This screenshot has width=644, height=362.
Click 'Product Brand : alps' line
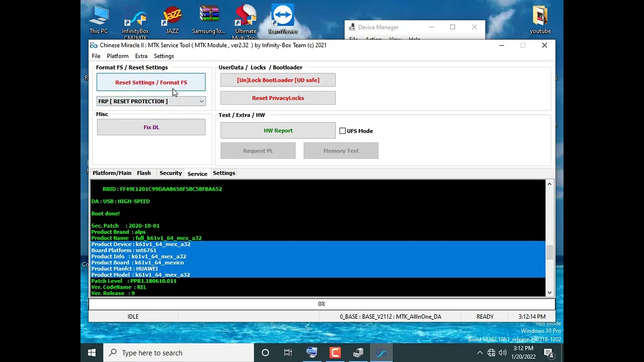(118, 232)
